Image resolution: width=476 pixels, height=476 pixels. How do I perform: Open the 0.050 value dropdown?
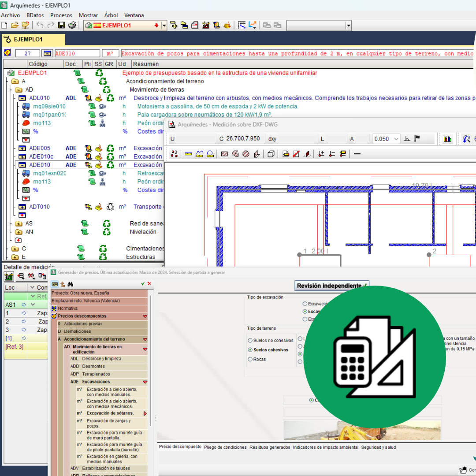click(x=396, y=139)
